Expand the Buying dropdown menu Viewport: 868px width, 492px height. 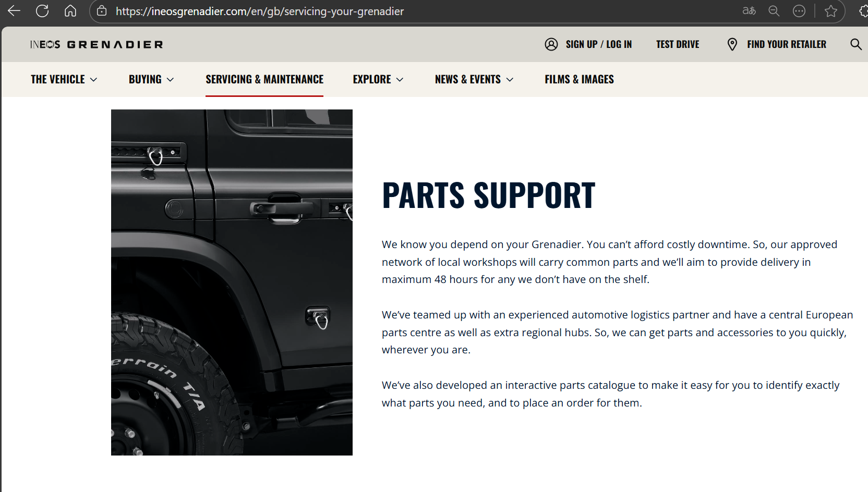coord(151,79)
